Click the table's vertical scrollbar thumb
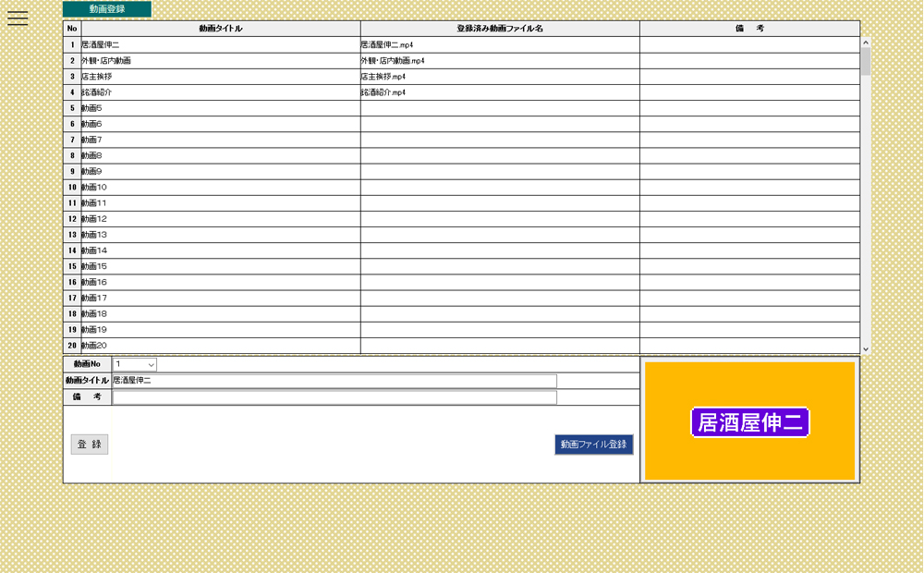 coord(866,61)
